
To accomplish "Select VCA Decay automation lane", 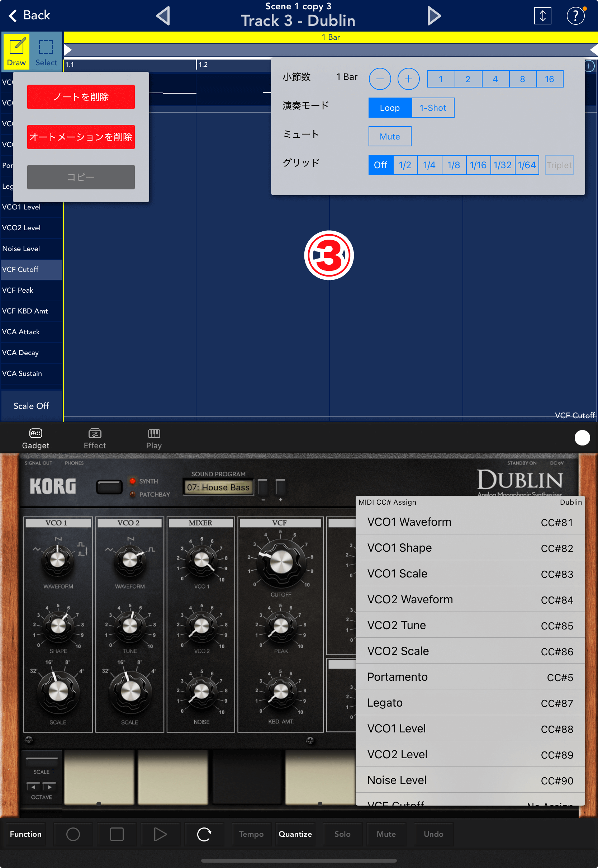I will point(32,353).
